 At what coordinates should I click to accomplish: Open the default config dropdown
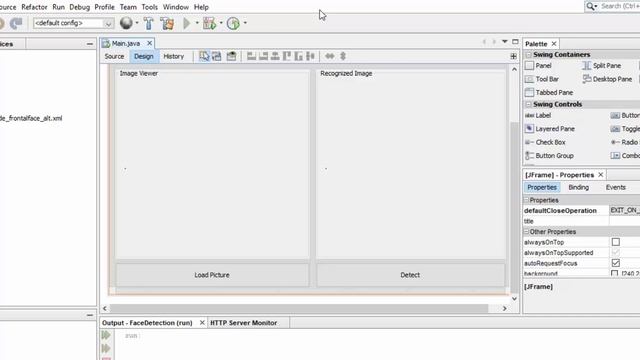tap(108, 23)
